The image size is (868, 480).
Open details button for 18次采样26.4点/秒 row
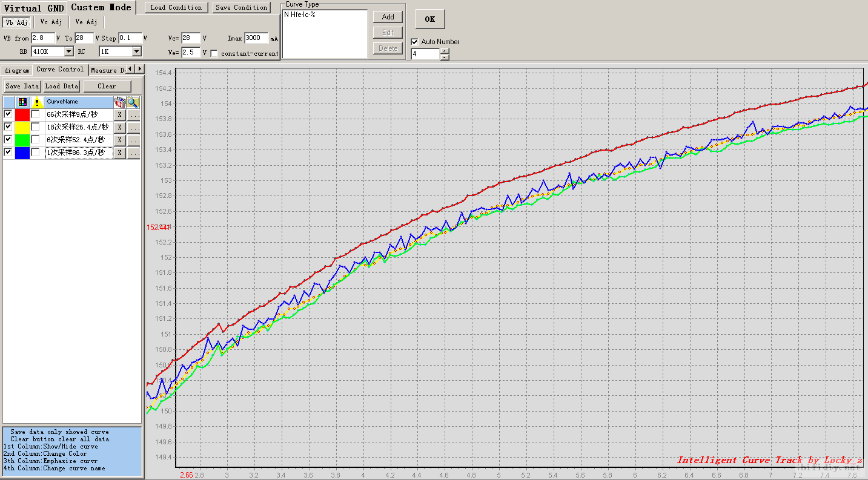[x=134, y=127]
